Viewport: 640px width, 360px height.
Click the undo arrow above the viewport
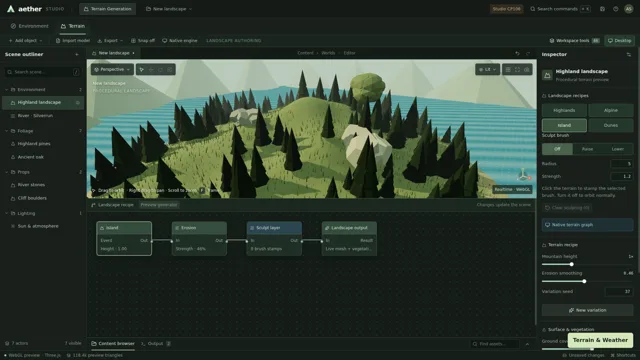pos(518,53)
